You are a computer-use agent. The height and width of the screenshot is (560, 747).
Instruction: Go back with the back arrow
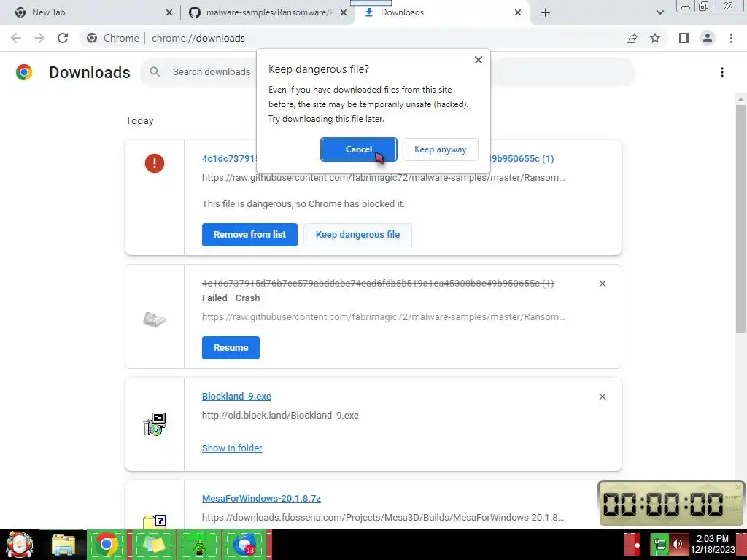[x=16, y=38]
